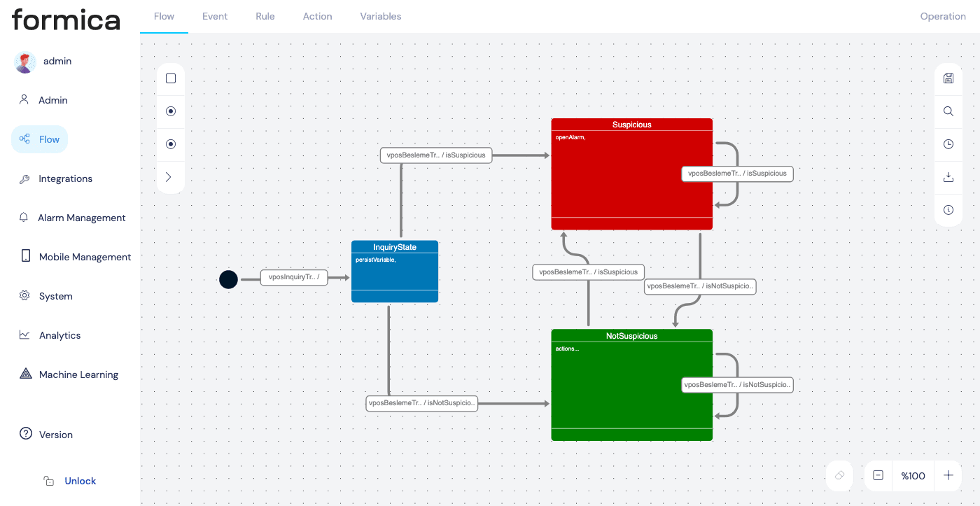This screenshot has width=980, height=506.
Task: Click the Unlock link in the sidebar
Action: 80,481
